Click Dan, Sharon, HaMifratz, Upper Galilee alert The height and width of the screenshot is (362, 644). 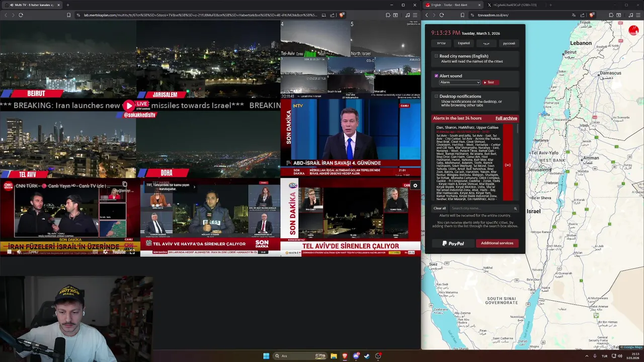coord(467,128)
